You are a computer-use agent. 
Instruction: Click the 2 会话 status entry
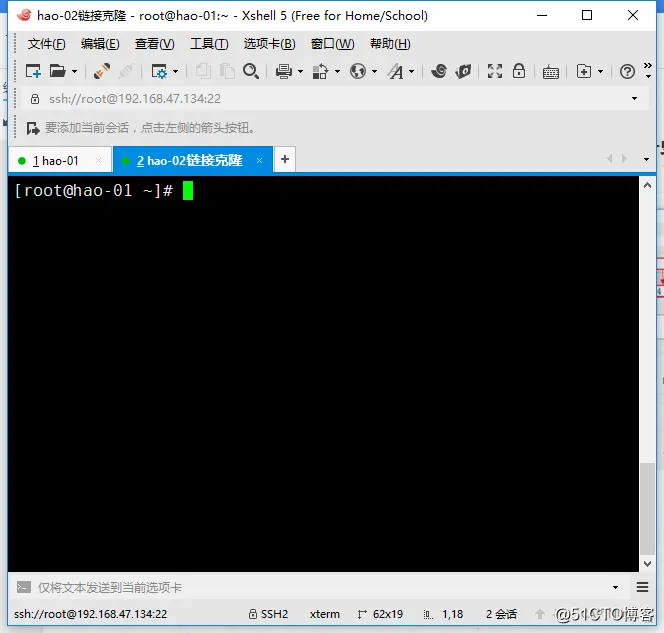pyautogui.click(x=501, y=614)
